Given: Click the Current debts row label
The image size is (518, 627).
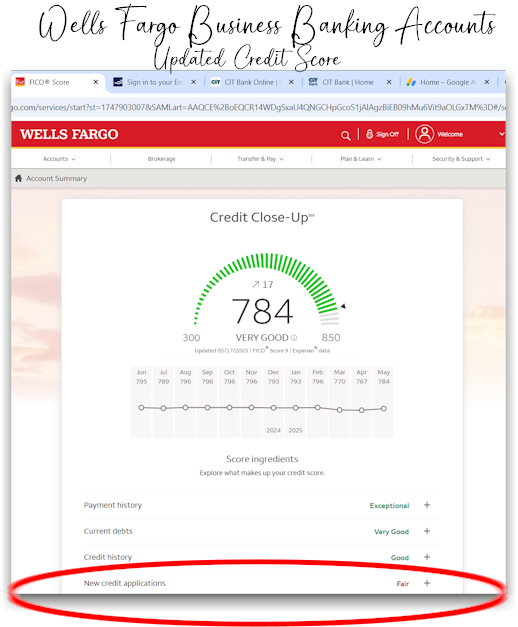Looking at the screenshot, I should click(x=108, y=531).
